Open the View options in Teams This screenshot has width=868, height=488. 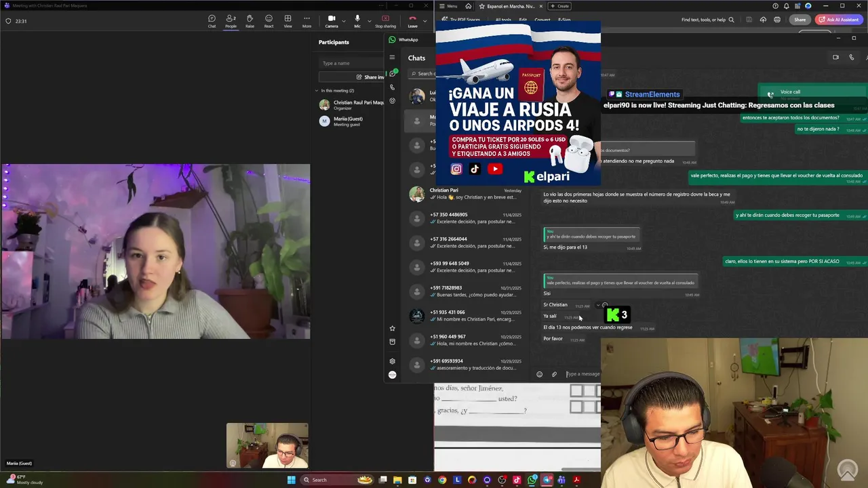click(x=288, y=21)
